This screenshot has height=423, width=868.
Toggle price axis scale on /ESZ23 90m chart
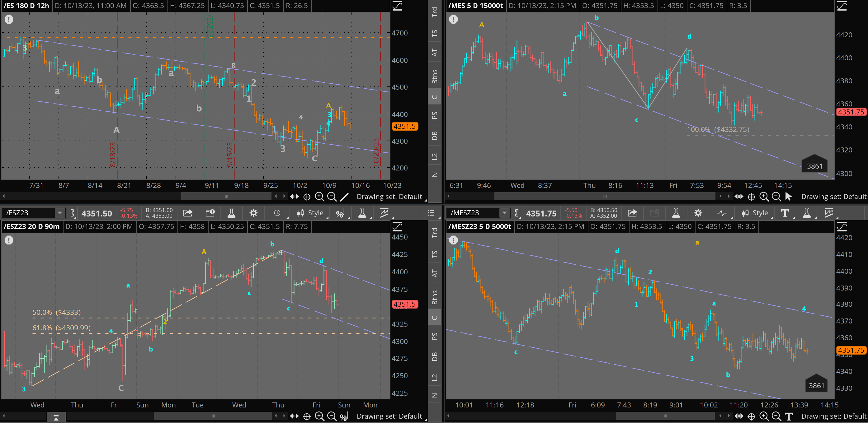(x=397, y=226)
